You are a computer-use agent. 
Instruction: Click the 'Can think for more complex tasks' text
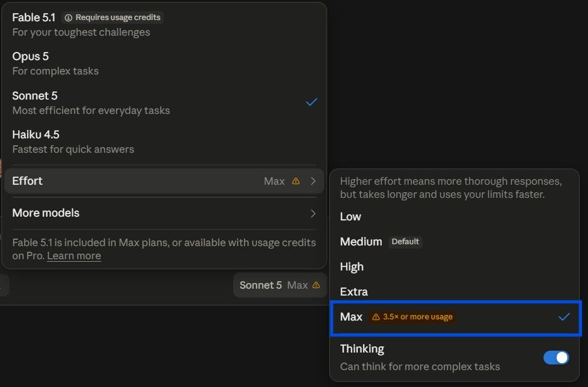click(x=419, y=366)
